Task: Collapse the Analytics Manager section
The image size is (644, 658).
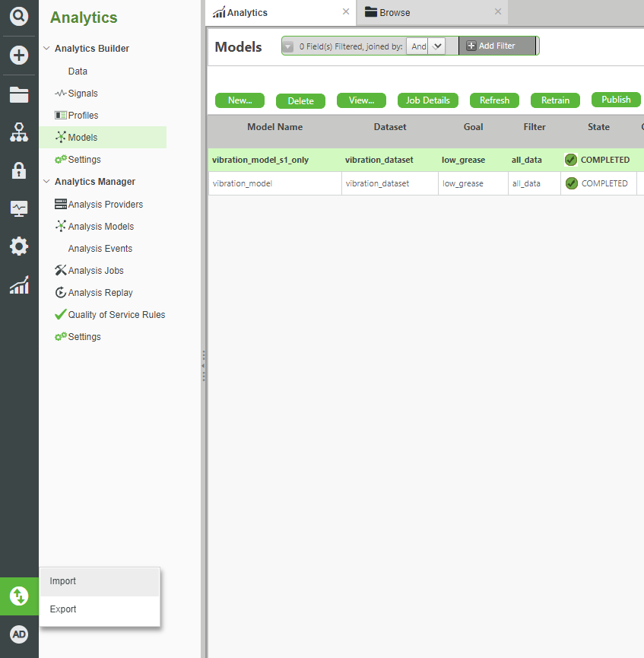Action: click(x=46, y=181)
